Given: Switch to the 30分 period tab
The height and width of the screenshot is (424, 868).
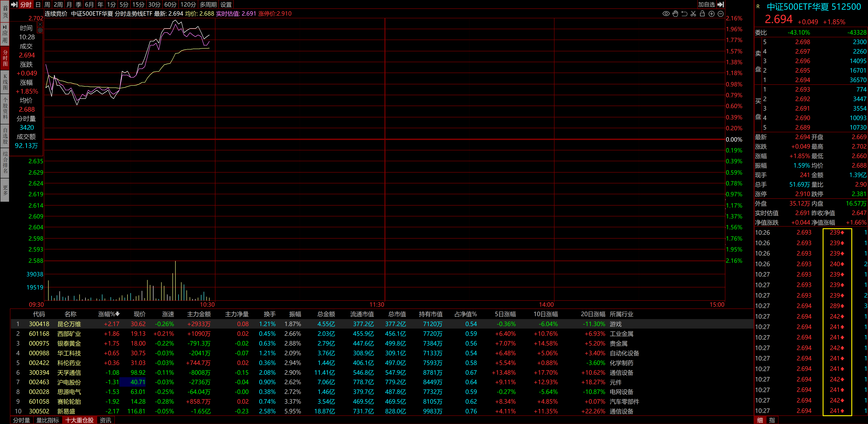Looking at the screenshot, I should [154, 4].
